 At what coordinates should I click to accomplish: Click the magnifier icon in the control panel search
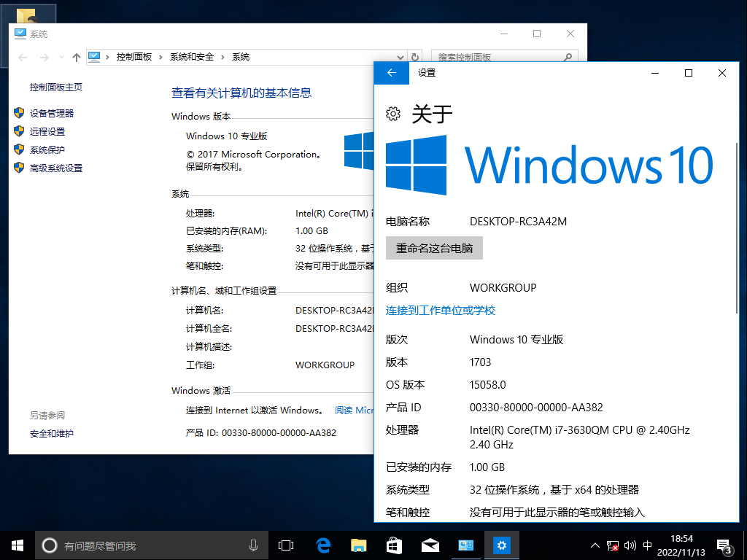[568, 57]
